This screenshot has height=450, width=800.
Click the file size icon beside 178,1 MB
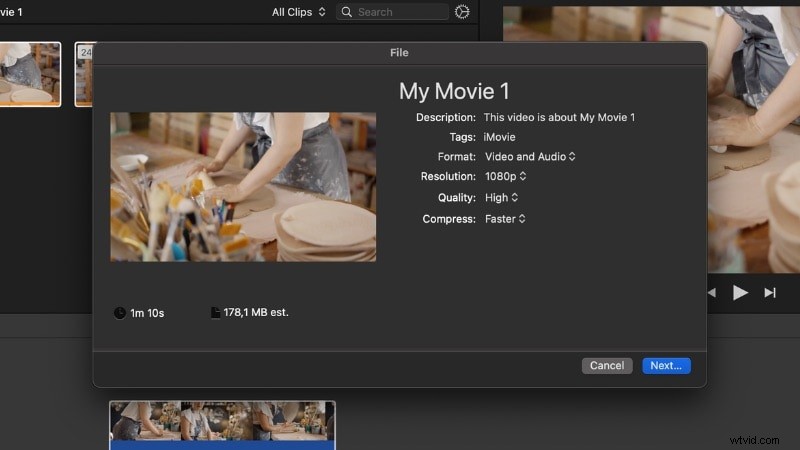click(x=215, y=313)
